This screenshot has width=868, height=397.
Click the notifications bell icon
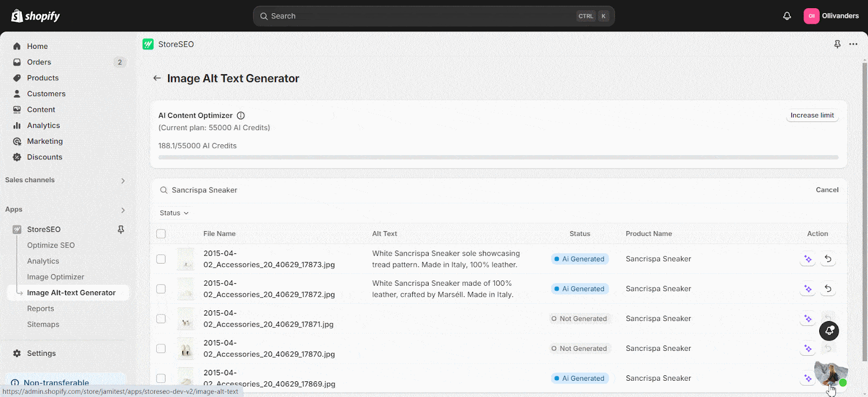click(787, 16)
